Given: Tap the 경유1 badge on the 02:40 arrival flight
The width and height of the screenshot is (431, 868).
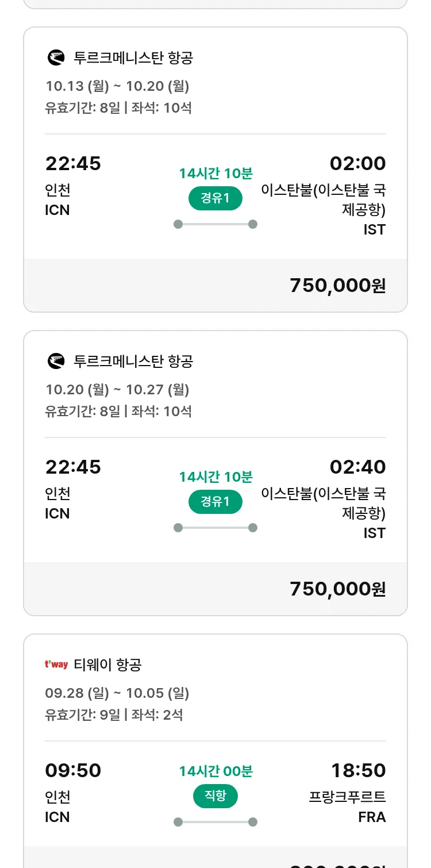Looking at the screenshot, I should click(x=215, y=502).
